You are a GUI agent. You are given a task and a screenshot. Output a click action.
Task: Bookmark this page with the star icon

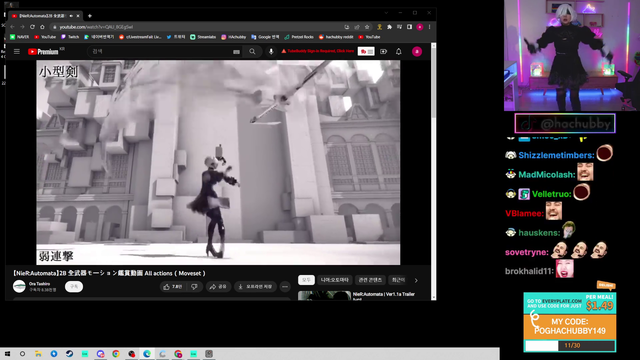[367, 27]
